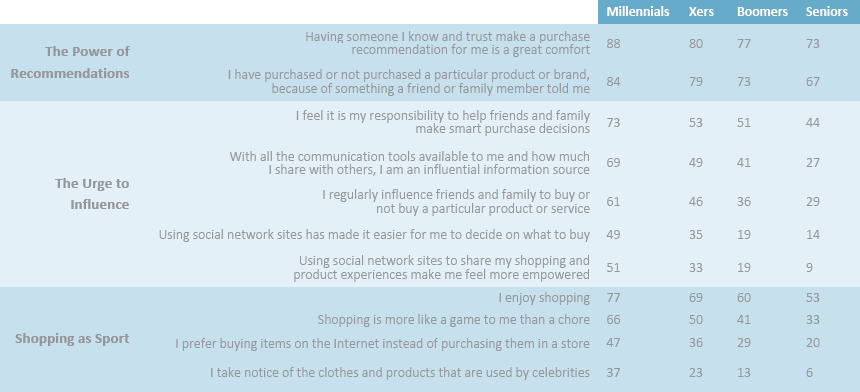Click the Xers column header
This screenshot has height=392, width=860.
(x=701, y=12)
